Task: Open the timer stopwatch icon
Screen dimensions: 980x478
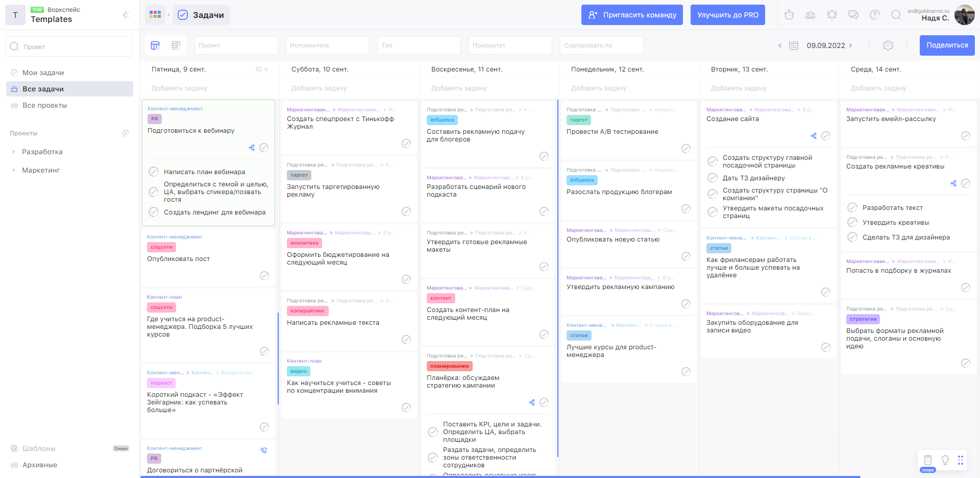Action: pyautogui.click(x=789, y=15)
